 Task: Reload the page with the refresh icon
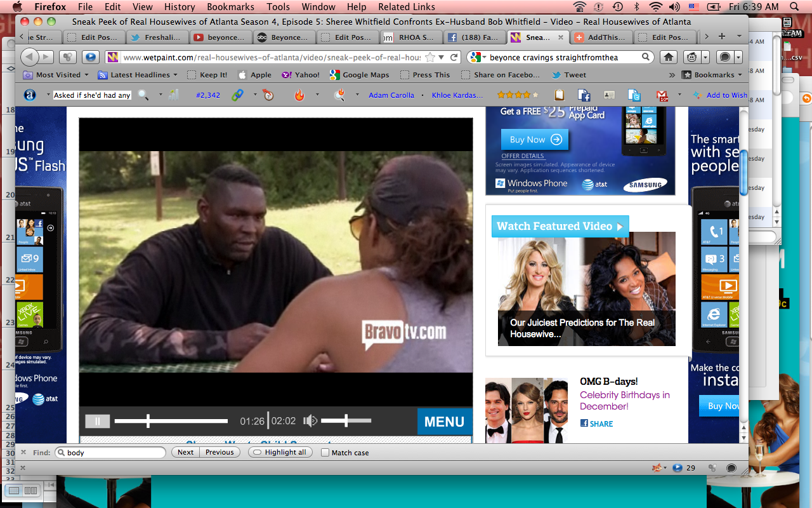(454, 57)
